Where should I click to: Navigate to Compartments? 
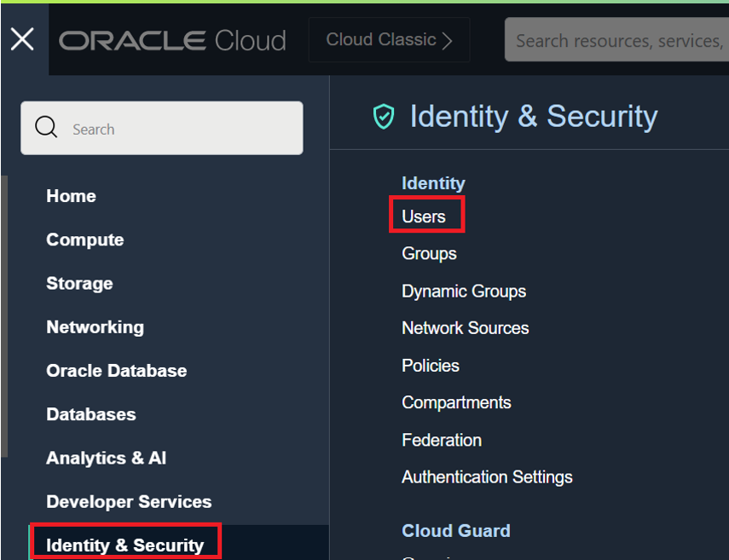(x=456, y=402)
